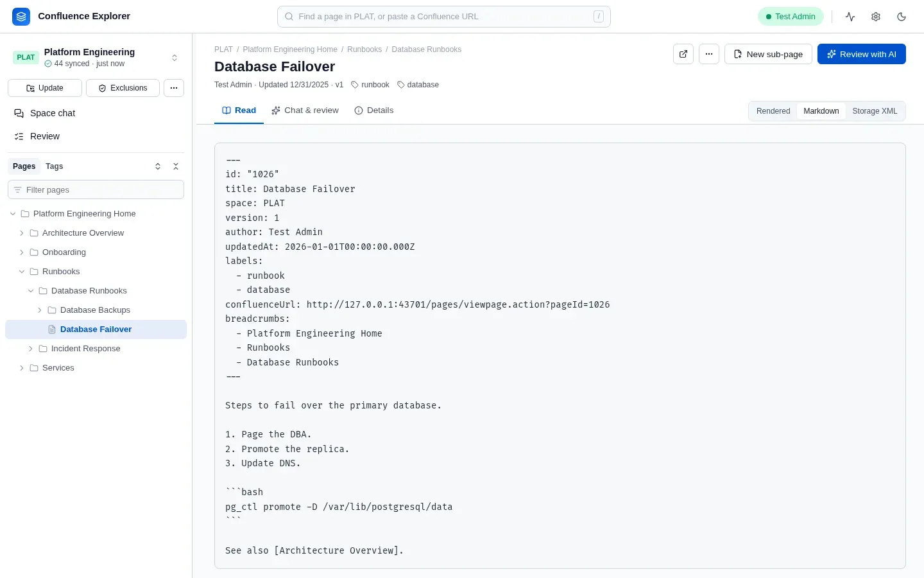
Task: Click the Update button
Action: 45,88
